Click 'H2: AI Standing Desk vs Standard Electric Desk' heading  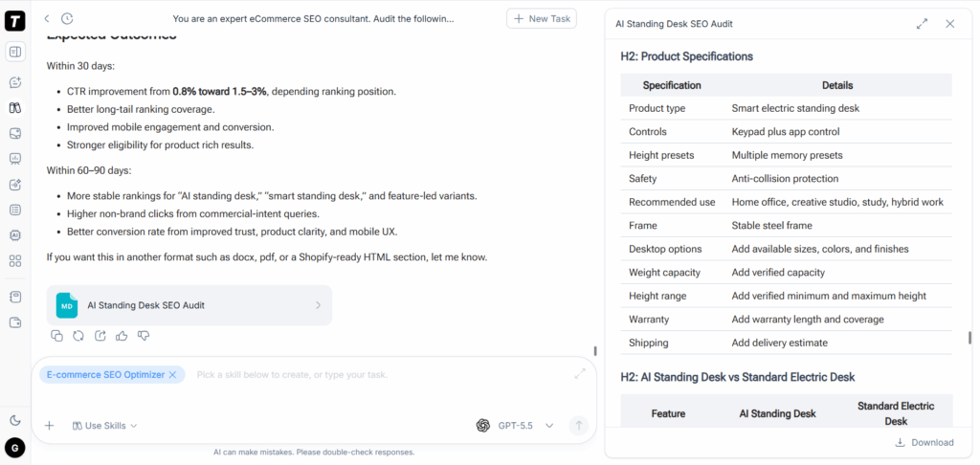pos(738,377)
